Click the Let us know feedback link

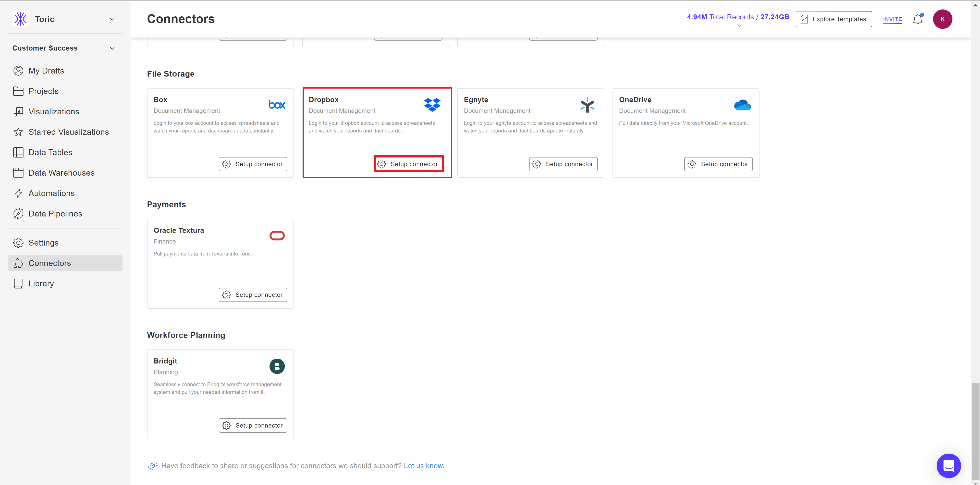point(424,466)
